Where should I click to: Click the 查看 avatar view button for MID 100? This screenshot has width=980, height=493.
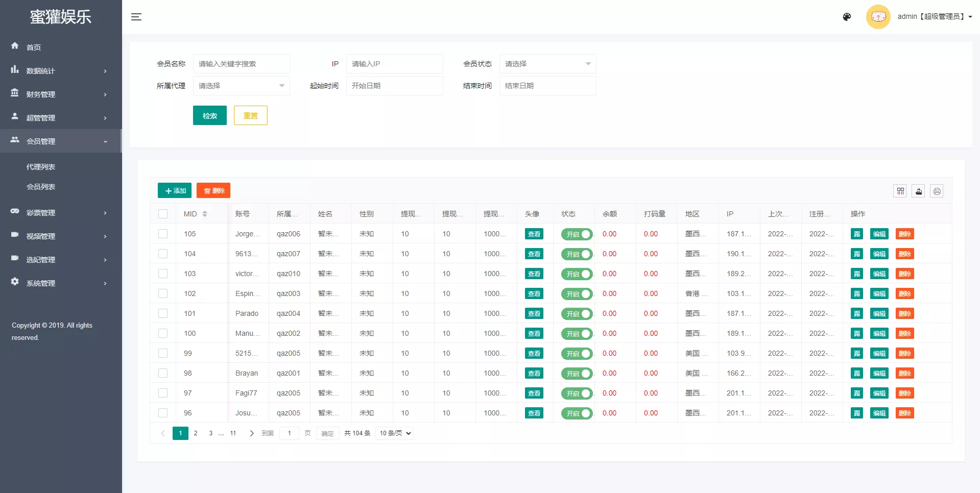point(534,333)
